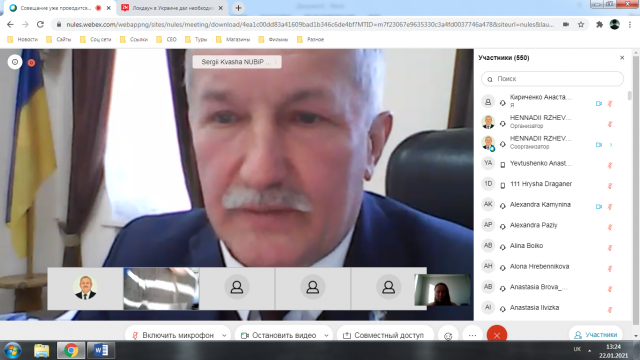This screenshot has width=640, height=360.
Task: Leave meeting with red X button
Action: (x=497, y=335)
